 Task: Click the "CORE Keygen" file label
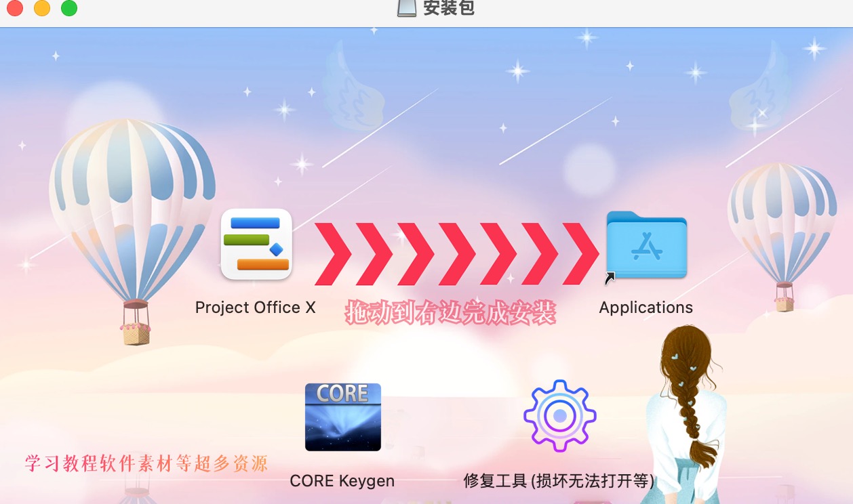click(342, 481)
